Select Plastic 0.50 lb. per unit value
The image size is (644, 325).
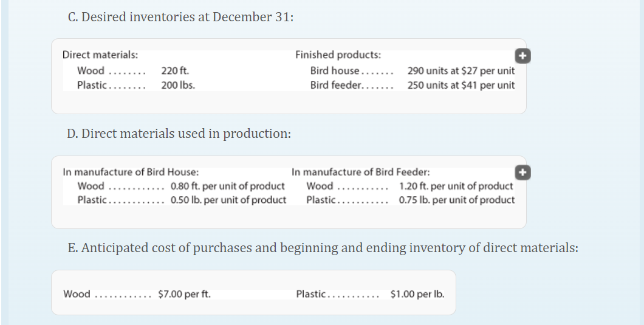pyautogui.click(x=228, y=200)
